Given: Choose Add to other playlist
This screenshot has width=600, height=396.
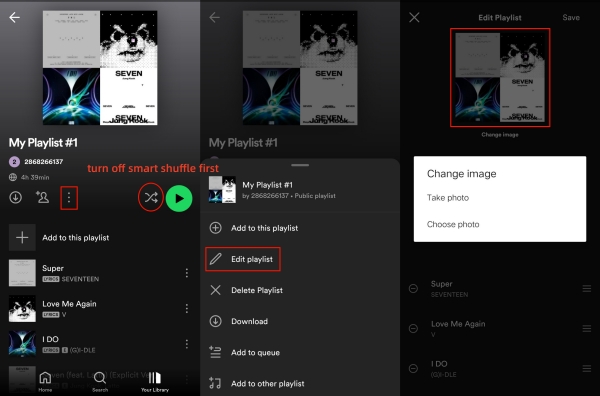Looking at the screenshot, I should [268, 383].
